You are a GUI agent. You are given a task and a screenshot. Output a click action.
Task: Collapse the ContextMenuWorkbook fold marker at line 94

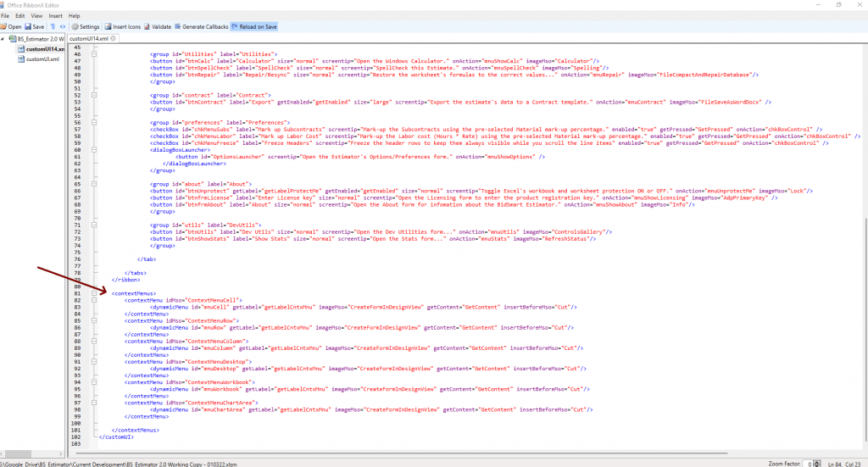click(x=94, y=382)
